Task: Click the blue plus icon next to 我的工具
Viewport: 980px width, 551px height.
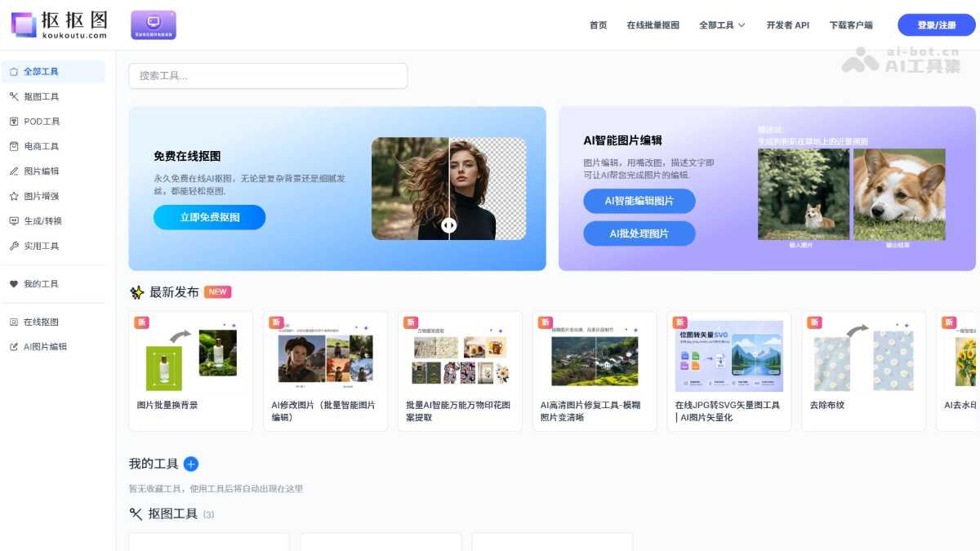Action: (191, 464)
